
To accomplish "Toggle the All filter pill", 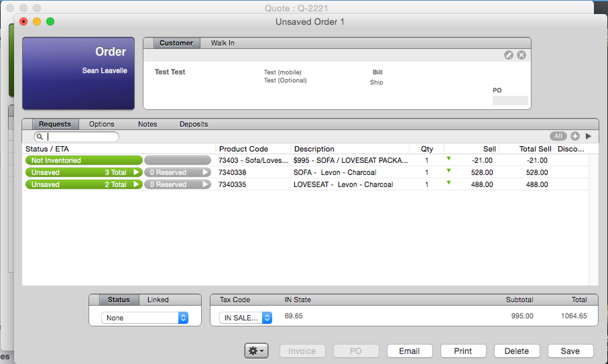I will [558, 136].
